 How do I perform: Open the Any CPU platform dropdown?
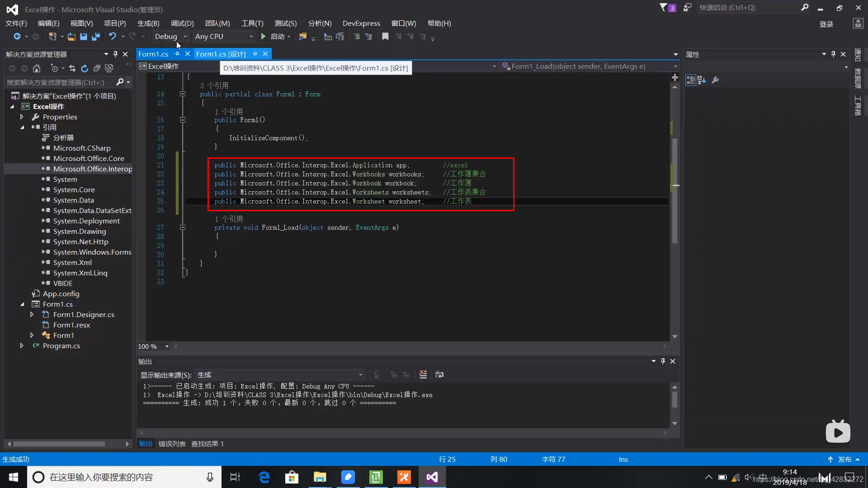(x=224, y=37)
